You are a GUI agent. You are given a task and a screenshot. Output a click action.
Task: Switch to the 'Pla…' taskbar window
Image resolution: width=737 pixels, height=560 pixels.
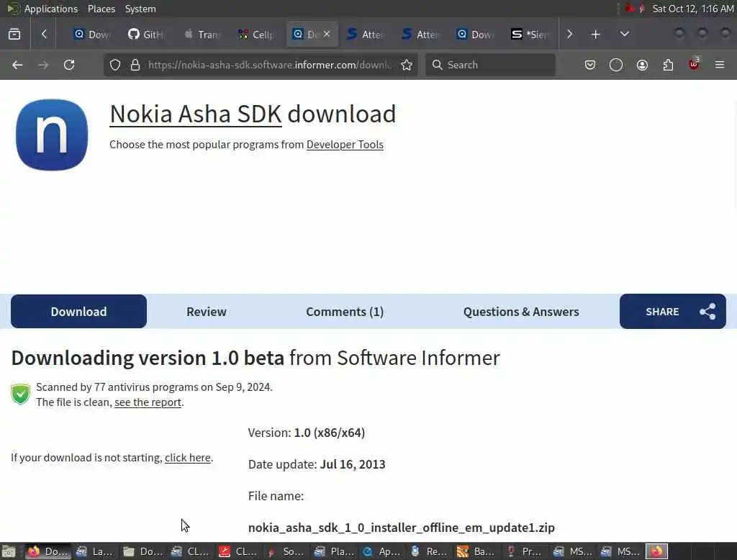tap(333, 551)
